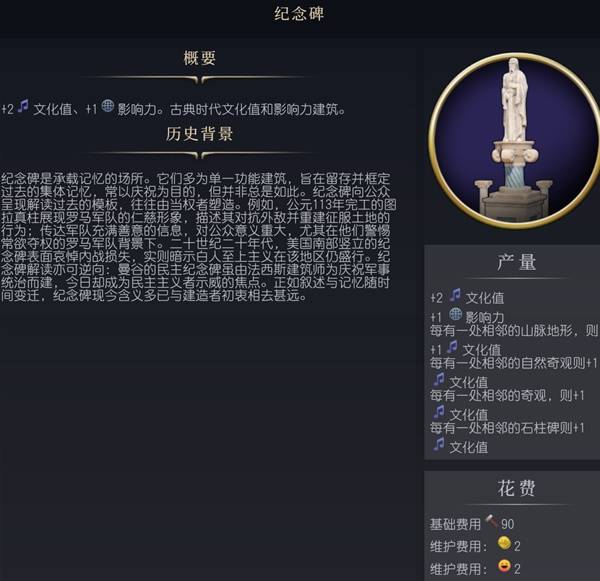Click the 影响力 text in the 概要 line
Screen dimensions: 600x581
(x=137, y=110)
